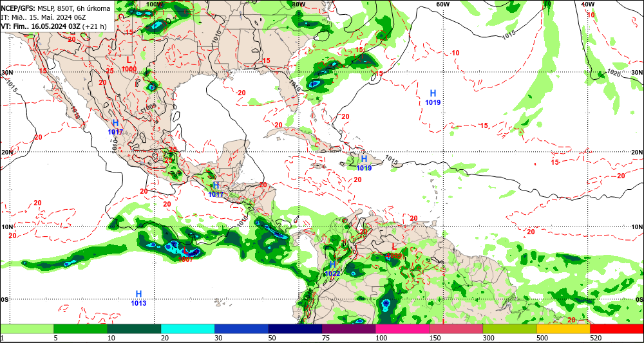Select the magenta 100–150 legend swatch
Viewport: 644px width, 343px height.
(x=402, y=329)
